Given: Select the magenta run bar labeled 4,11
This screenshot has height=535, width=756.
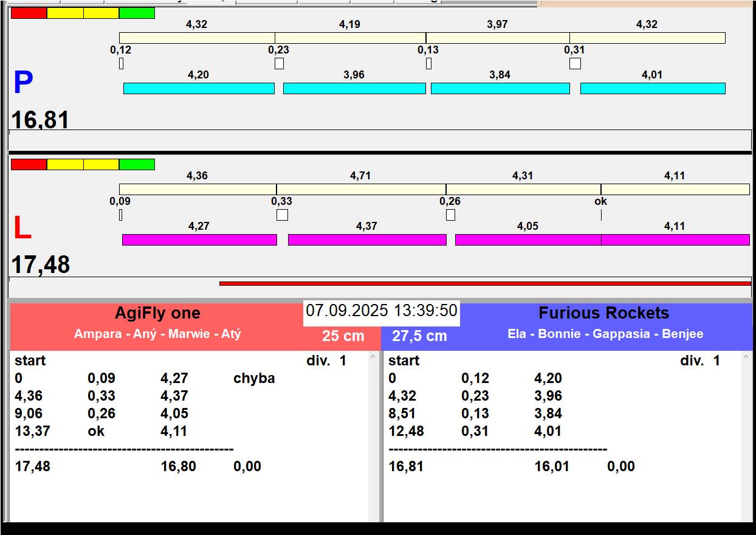Looking at the screenshot, I should tap(675, 240).
